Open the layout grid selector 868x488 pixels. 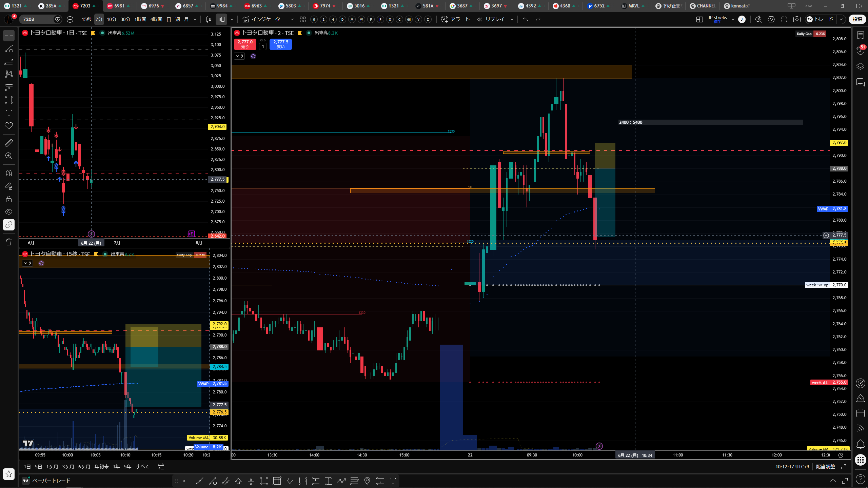click(x=699, y=19)
